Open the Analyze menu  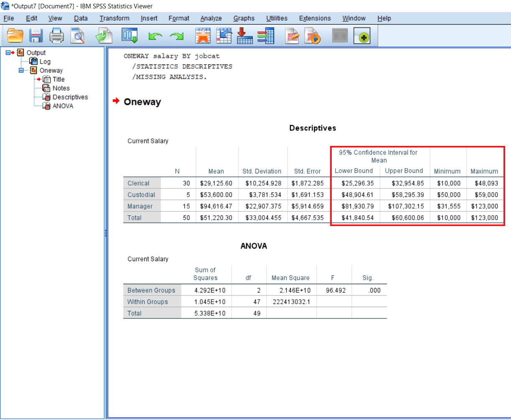(x=211, y=18)
